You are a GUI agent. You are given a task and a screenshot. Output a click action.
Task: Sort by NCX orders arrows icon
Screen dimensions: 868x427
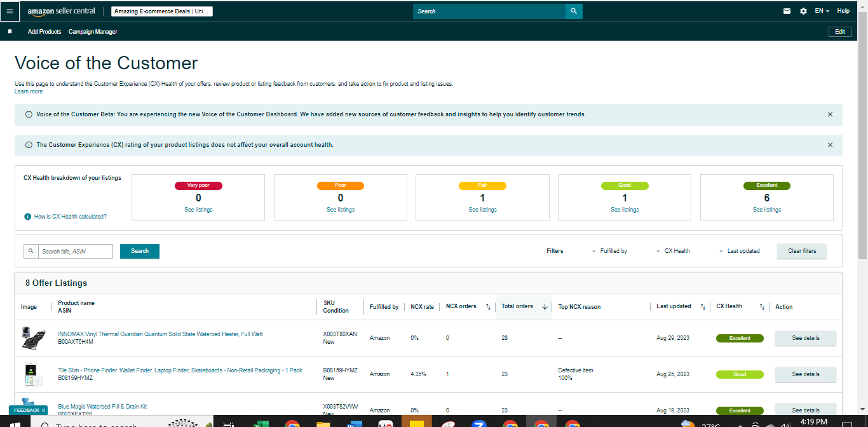488,307
